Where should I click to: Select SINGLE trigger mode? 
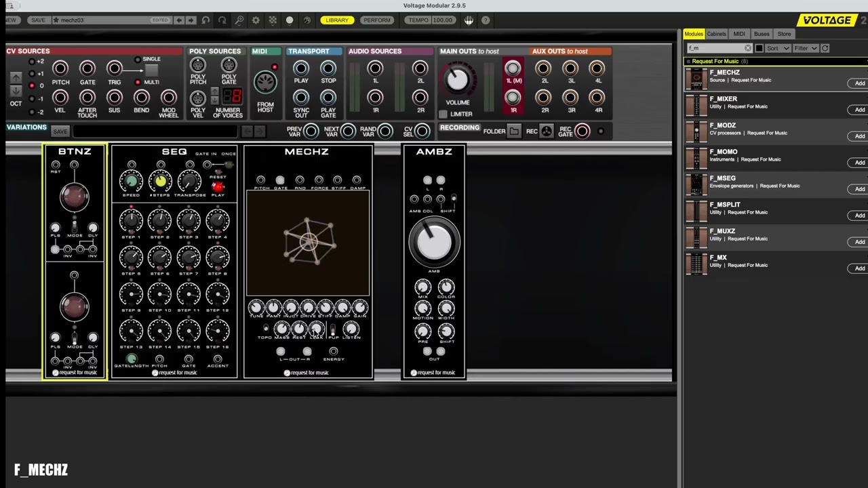pyautogui.click(x=138, y=60)
